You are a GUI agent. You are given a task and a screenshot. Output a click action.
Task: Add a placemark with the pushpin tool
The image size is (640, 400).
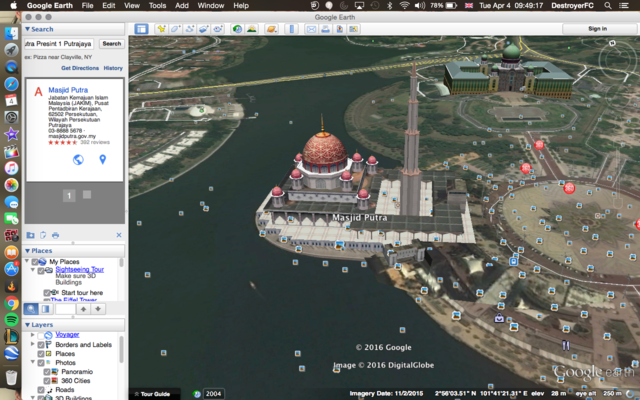point(162,29)
